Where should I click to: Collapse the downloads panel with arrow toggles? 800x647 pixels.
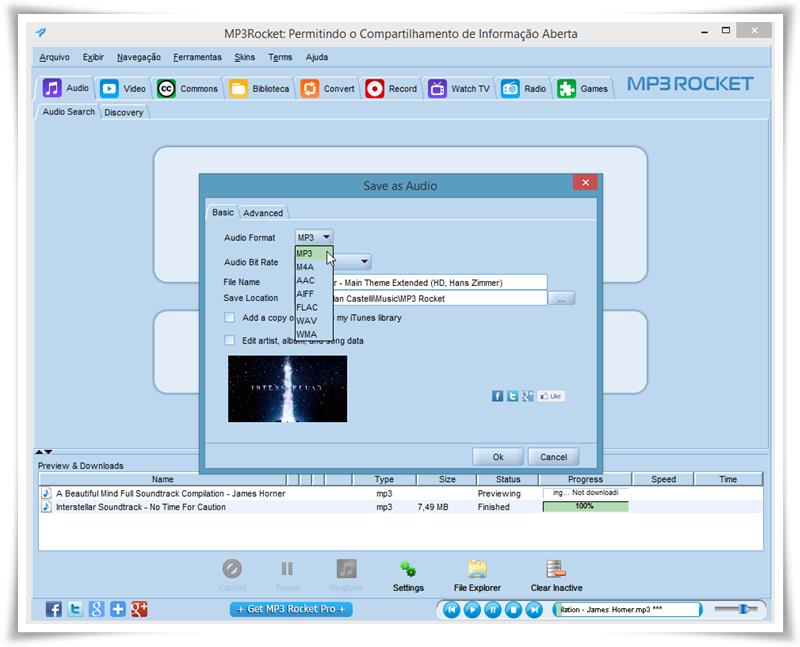pos(43,452)
